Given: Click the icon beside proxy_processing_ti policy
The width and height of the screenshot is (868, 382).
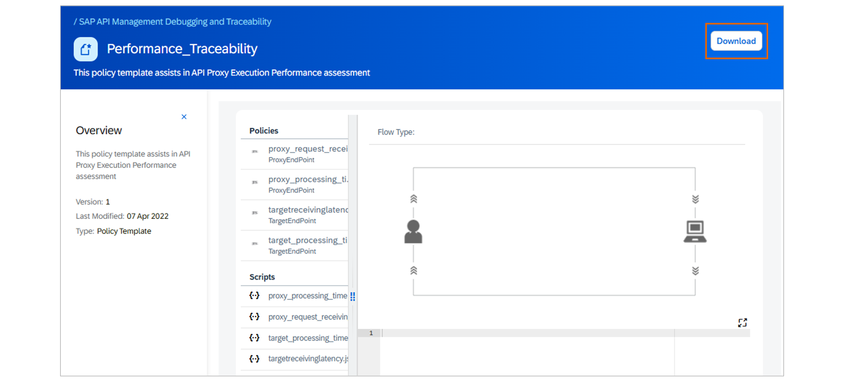Looking at the screenshot, I should pyautogui.click(x=254, y=182).
